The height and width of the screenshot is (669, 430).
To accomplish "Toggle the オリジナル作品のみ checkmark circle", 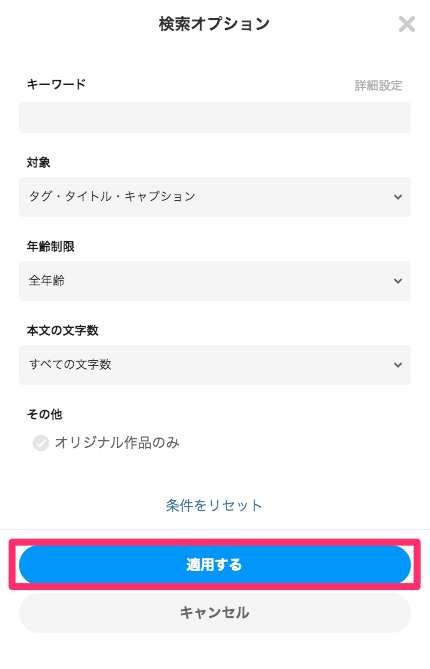I will (x=41, y=443).
